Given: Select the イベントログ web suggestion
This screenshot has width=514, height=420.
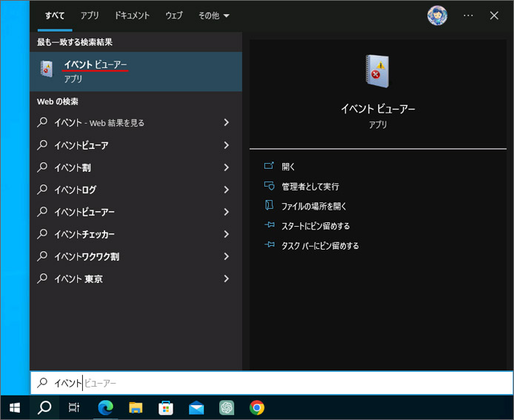Looking at the screenshot, I should (x=136, y=190).
